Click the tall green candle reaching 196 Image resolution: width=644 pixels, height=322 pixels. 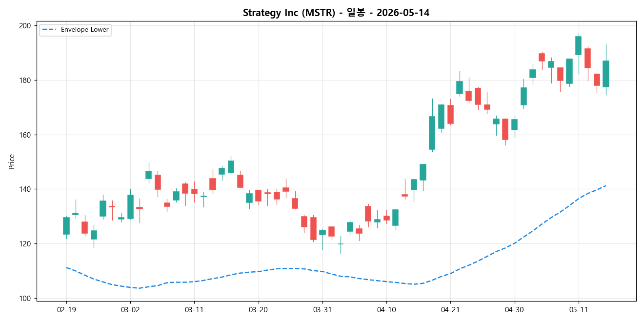pyautogui.click(x=578, y=45)
